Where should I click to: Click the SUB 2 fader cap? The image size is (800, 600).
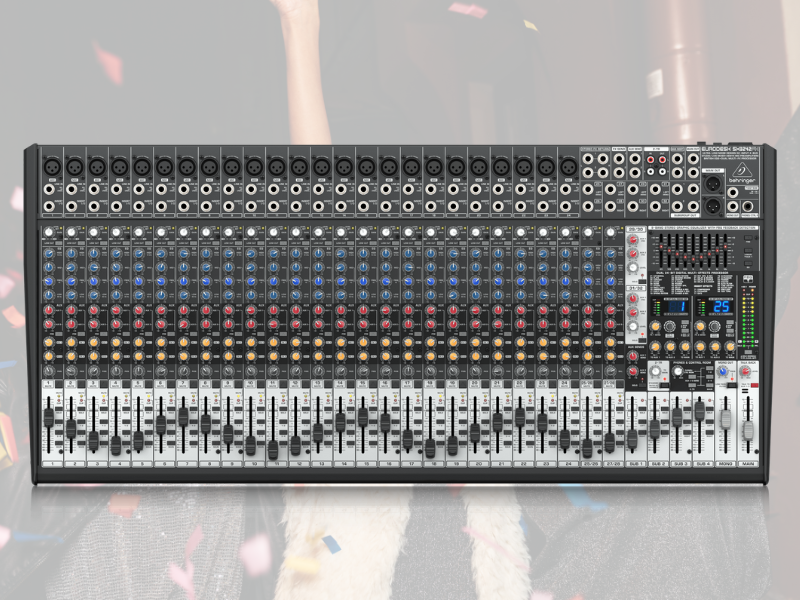click(x=655, y=429)
